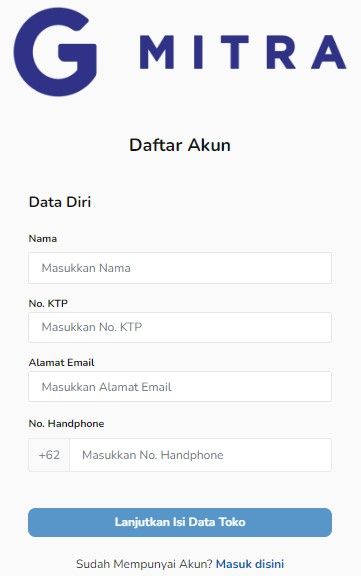Viewport: 361px width, 576px height.
Task: Tap the Masukkan Alamat Email placeholder
Action: [107, 387]
